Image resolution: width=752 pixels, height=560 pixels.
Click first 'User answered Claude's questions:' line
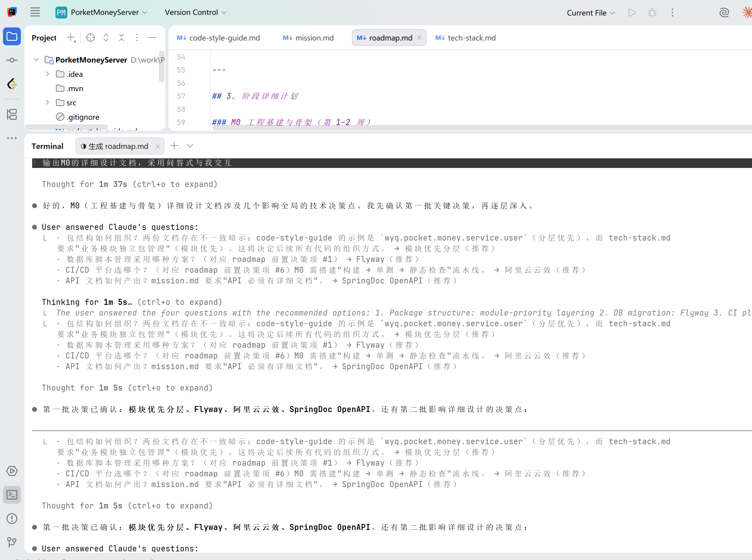pos(120,227)
